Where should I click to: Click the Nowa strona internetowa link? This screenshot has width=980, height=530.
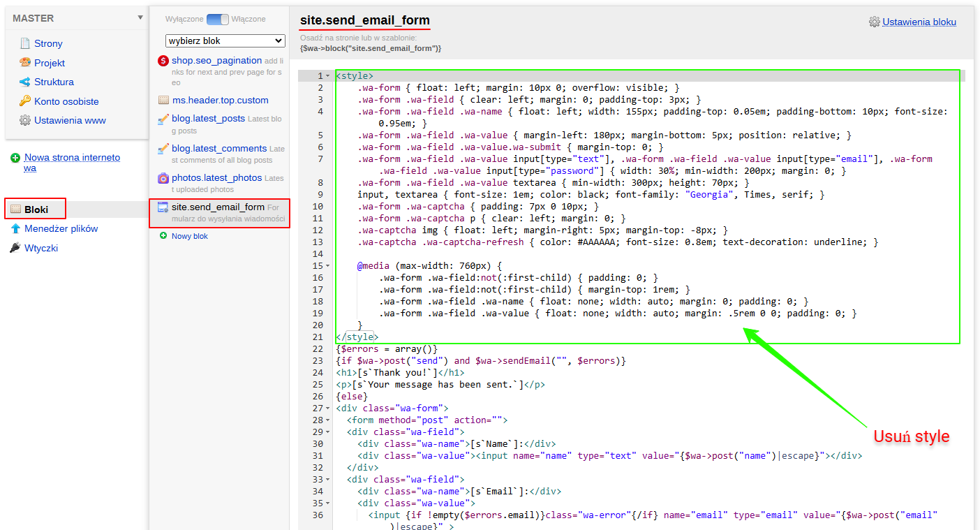tap(72, 163)
